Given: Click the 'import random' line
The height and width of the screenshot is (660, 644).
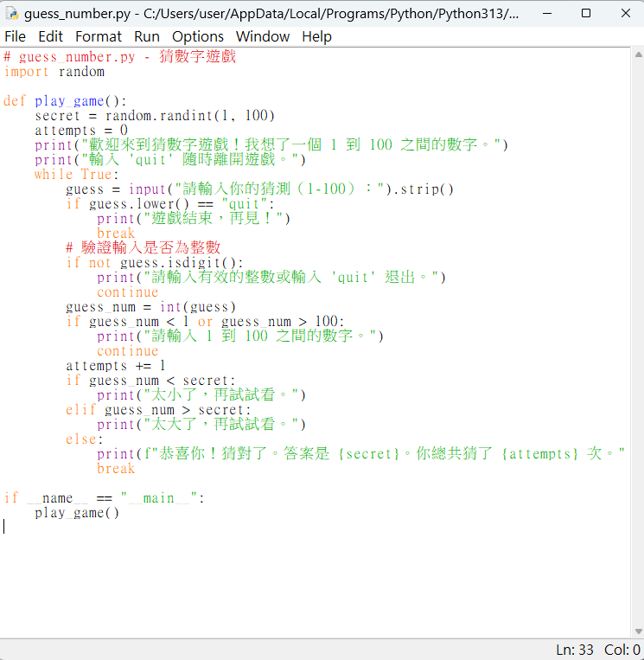Looking at the screenshot, I should tap(54, 72).
